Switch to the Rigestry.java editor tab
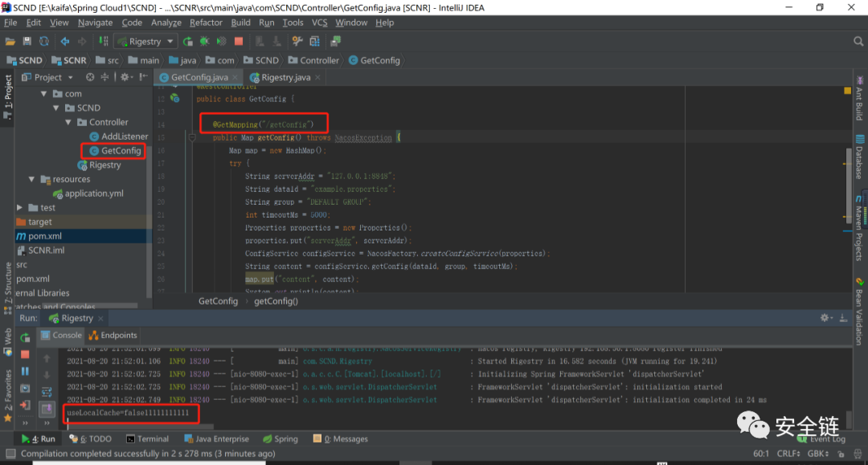This screenshot has width=868, height=465. point(285,77)
